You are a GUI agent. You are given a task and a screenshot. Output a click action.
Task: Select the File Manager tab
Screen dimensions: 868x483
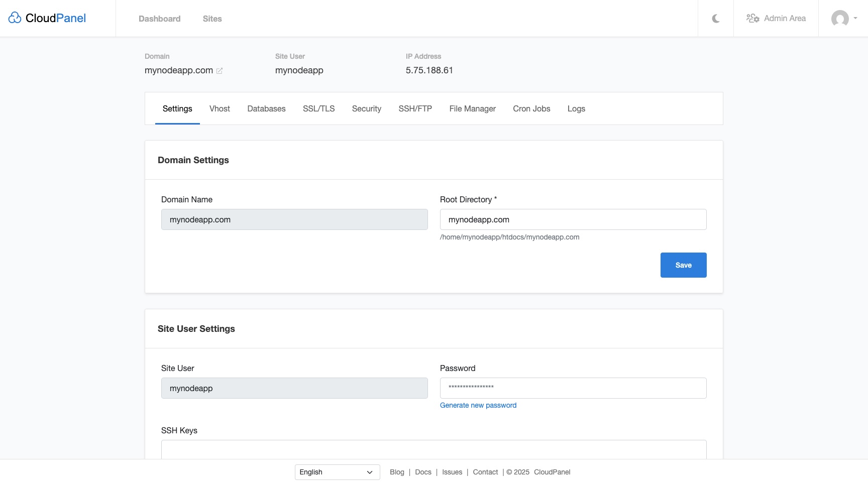point(472,109)
